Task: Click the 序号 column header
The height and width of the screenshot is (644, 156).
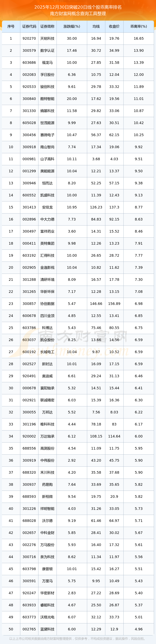Action: pyautogui.click(x=11, y=26)
